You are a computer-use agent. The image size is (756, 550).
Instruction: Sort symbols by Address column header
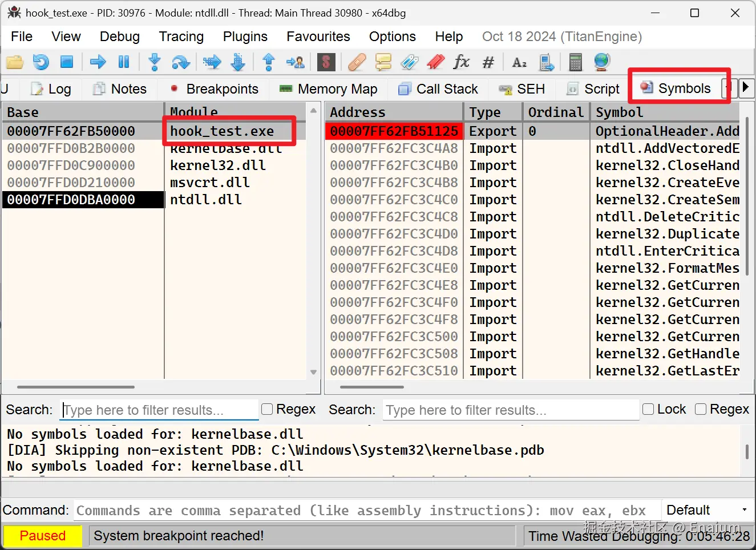(x=394, y=112)
